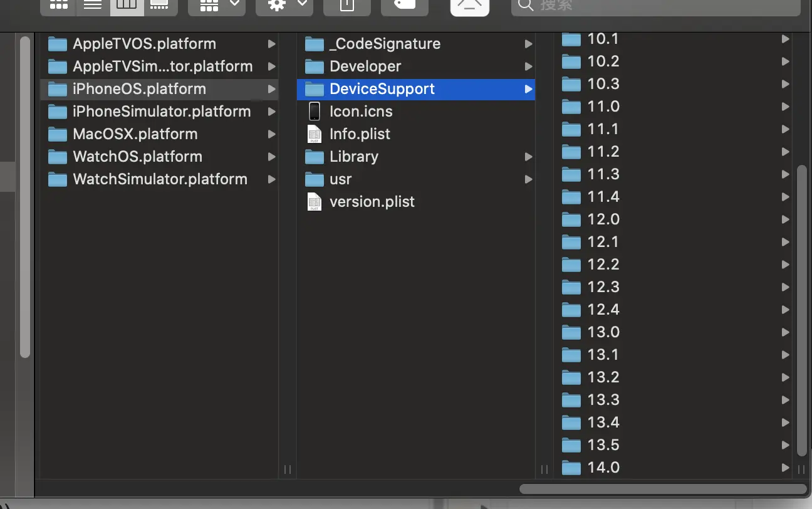Switch to icon view in toolbar

(x=58, y=5)
